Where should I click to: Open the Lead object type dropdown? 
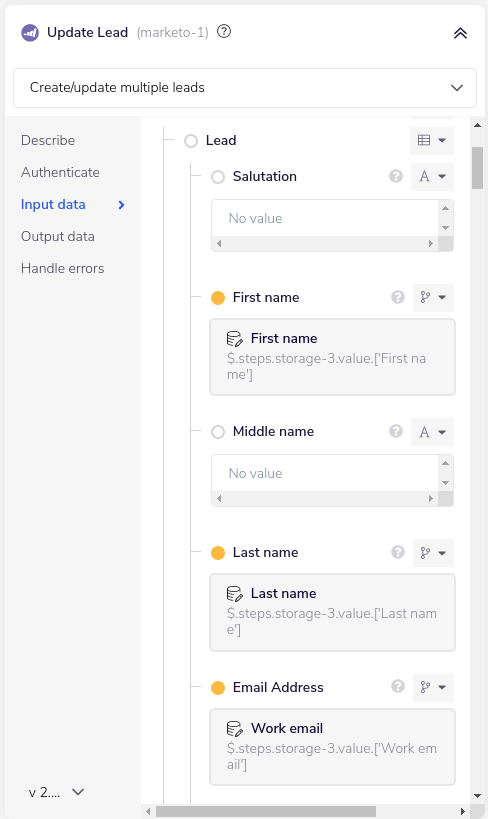[x=432, y=141]
